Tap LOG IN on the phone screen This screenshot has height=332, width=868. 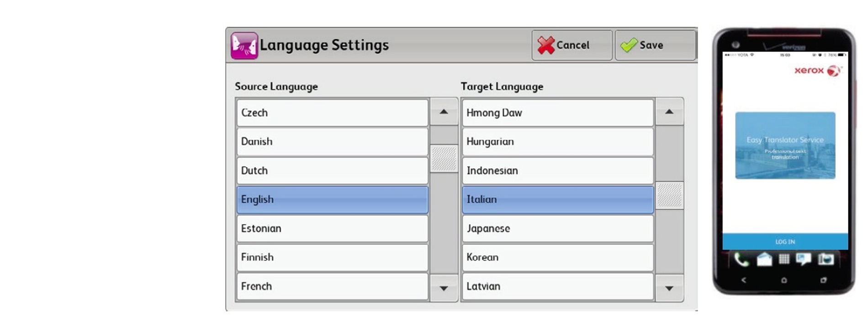click(x=785, y=241)
